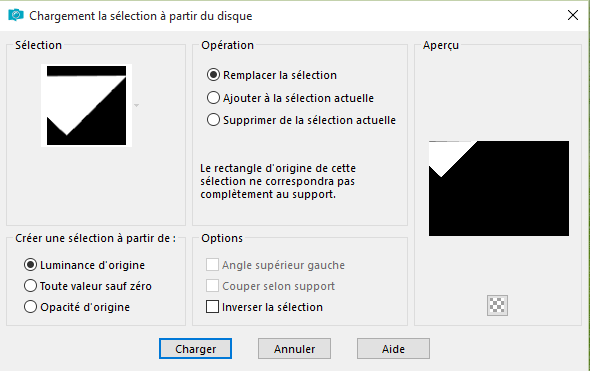Close the Chargement la sélection dialog
The image size is (590, 371).
[572, 15]
